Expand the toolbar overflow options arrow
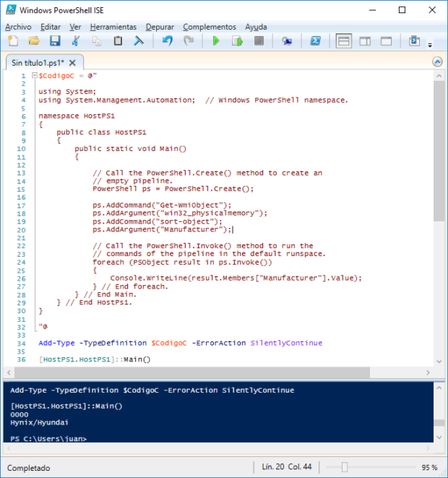 coord(431,45)
